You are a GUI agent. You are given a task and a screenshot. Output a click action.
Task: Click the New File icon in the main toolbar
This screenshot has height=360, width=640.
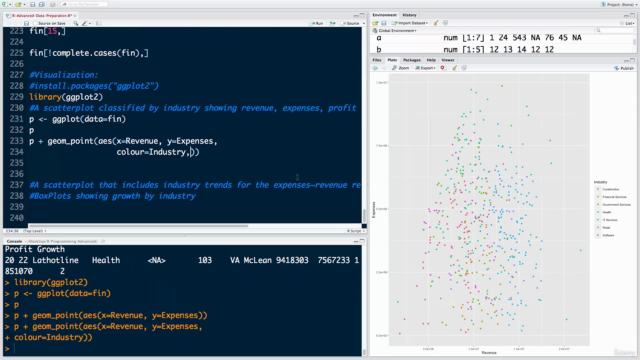4,4
